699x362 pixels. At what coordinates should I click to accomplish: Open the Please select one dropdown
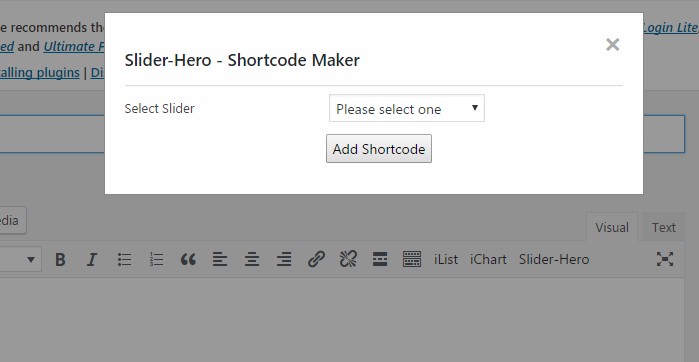pos(407,108)
